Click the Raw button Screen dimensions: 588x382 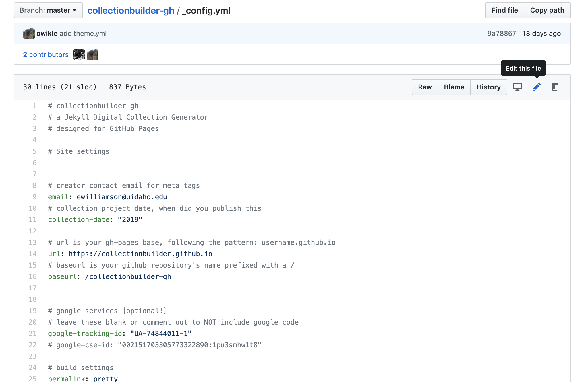point(425,87)
